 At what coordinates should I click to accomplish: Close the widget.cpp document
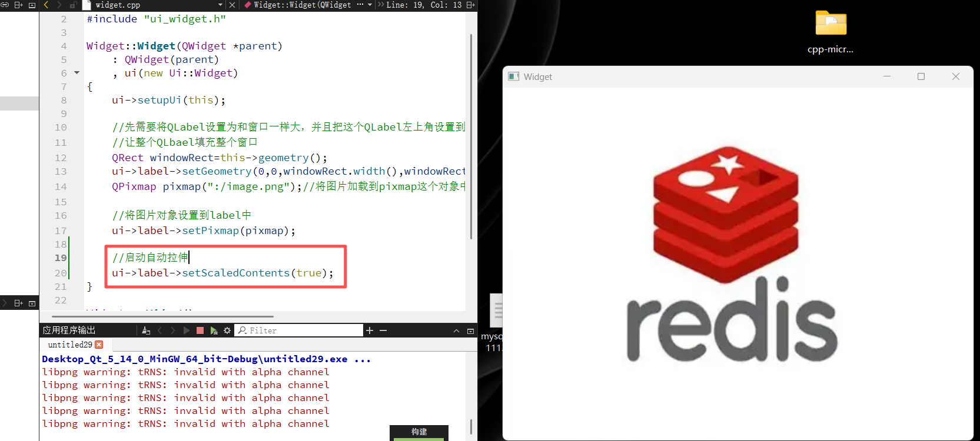pos(232,5)
